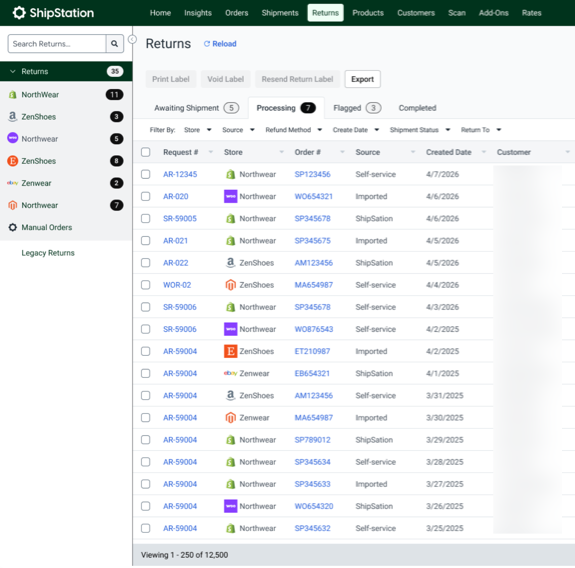Switch to the Flagged tab
The image size is (575, 568).
[357, 108]
